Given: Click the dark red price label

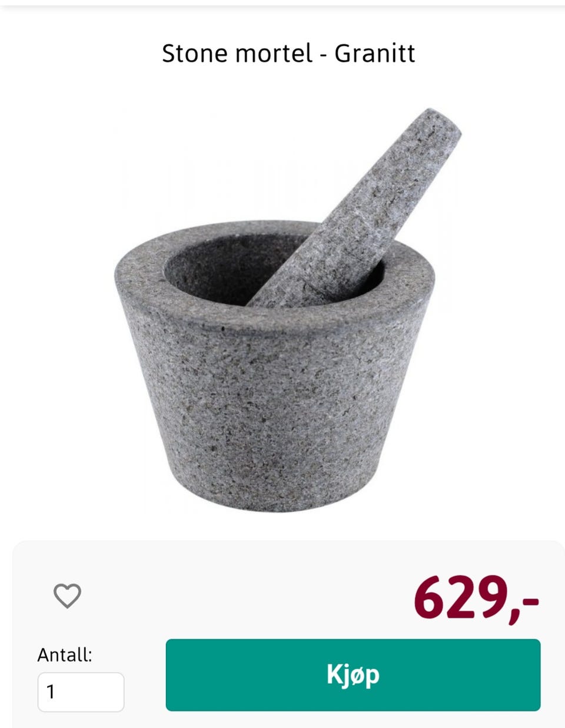Looking at the screenshot, I should (476, 598).
